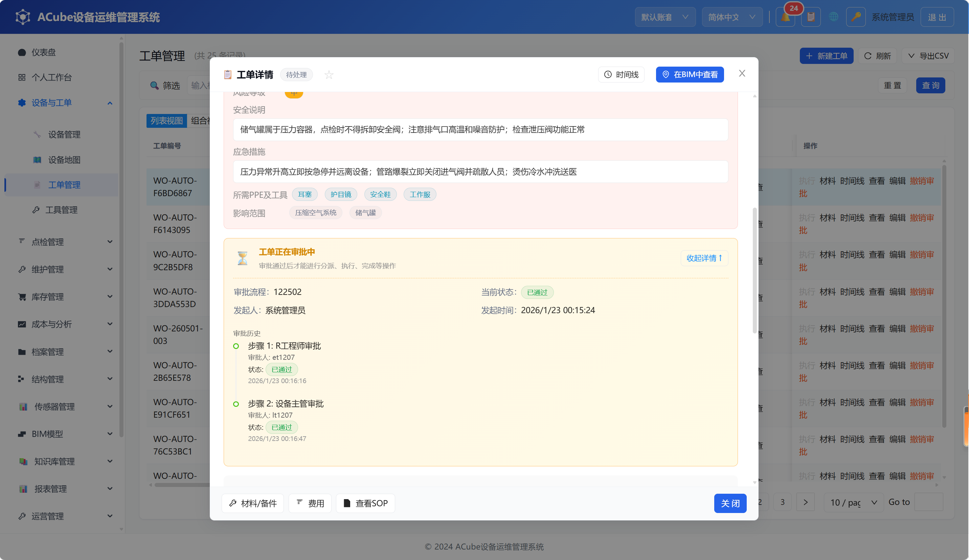969x560 pixels.
Task: Open 默认账套 dropdown
Action: [665, 17]
